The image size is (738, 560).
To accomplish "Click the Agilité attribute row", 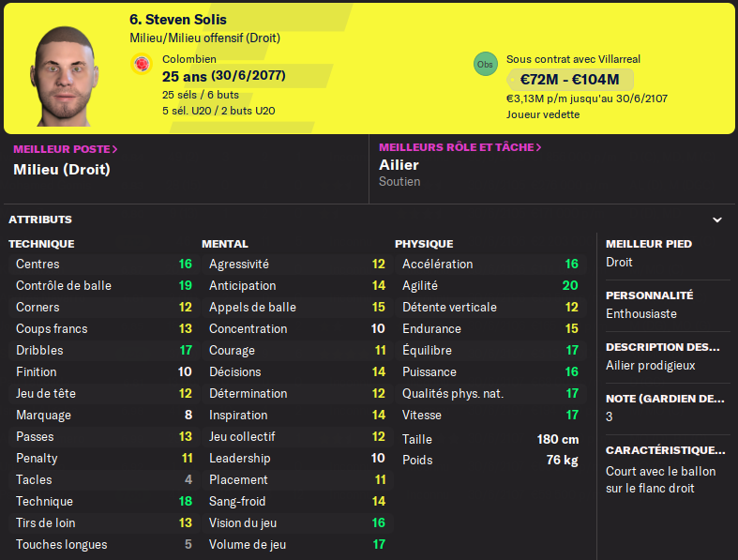I will point(489,286).
